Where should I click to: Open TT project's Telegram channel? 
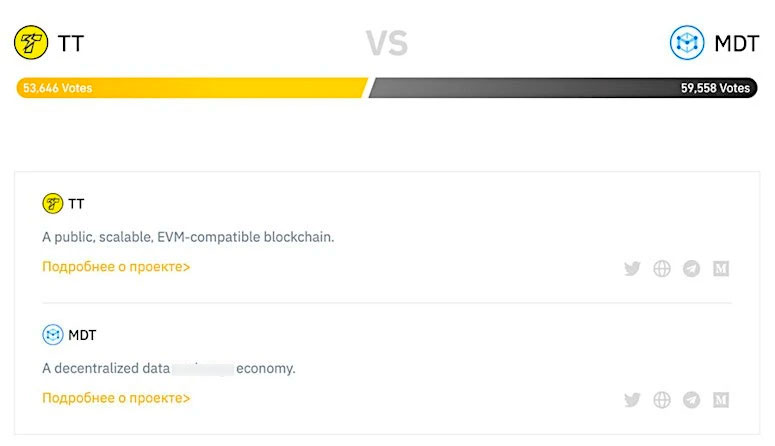(691, 268)
